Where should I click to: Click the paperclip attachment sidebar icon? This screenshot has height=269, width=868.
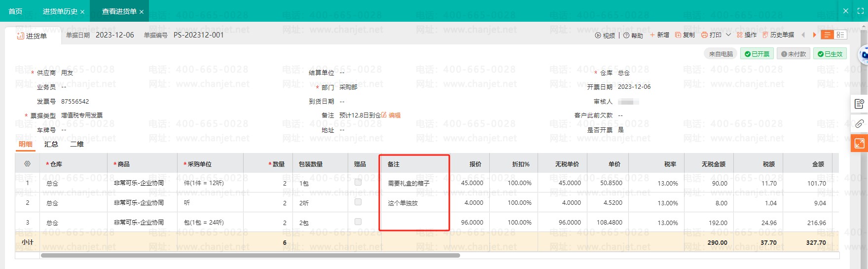[859, 124]
